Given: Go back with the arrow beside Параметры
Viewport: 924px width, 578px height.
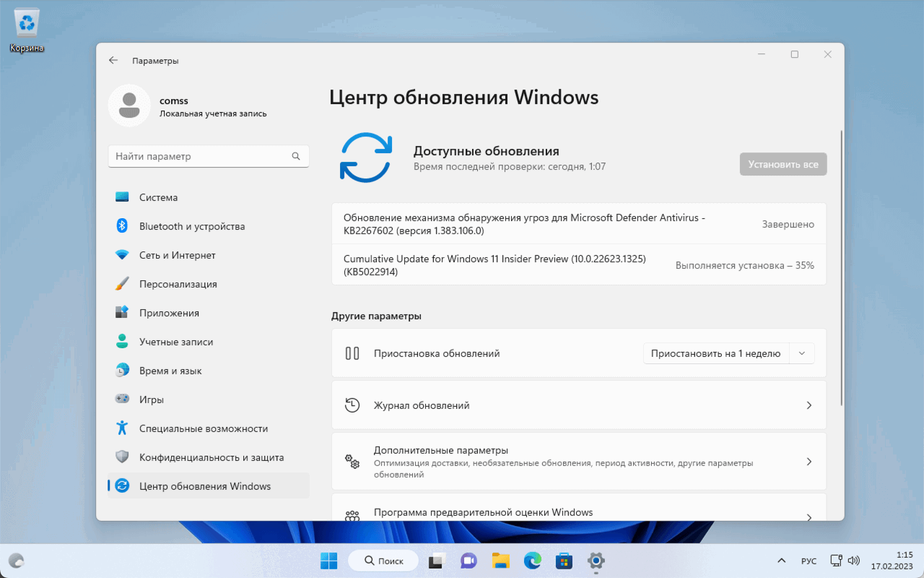Looking at the screenshot, I should click(113, 61).
